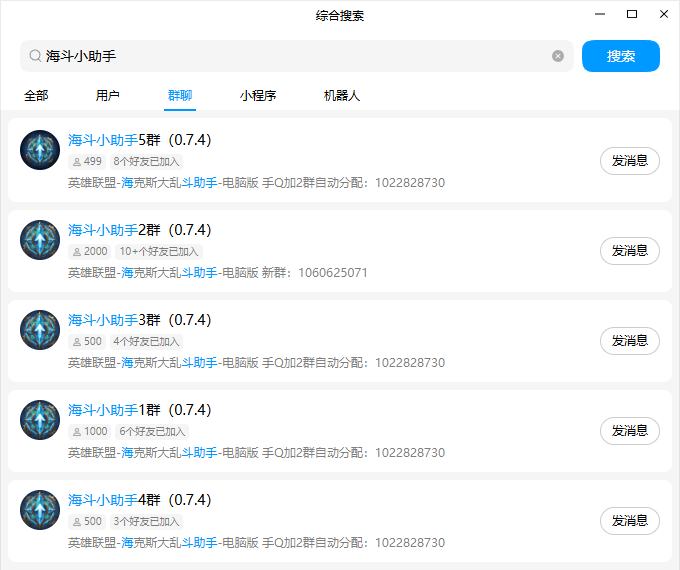Click the 8个好友已加入 tag

coord(146,162)
